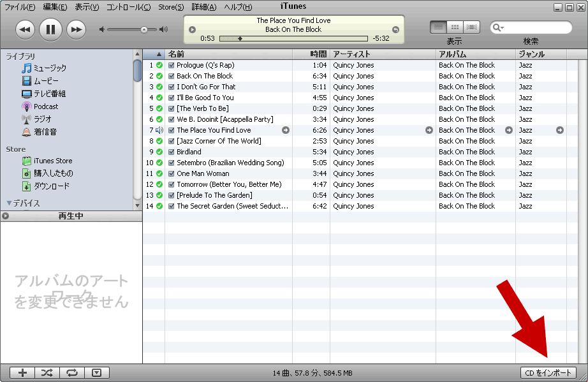Uncheck the Birdland checkbox
Screen dimensions: 588x382
click(172, 152)
